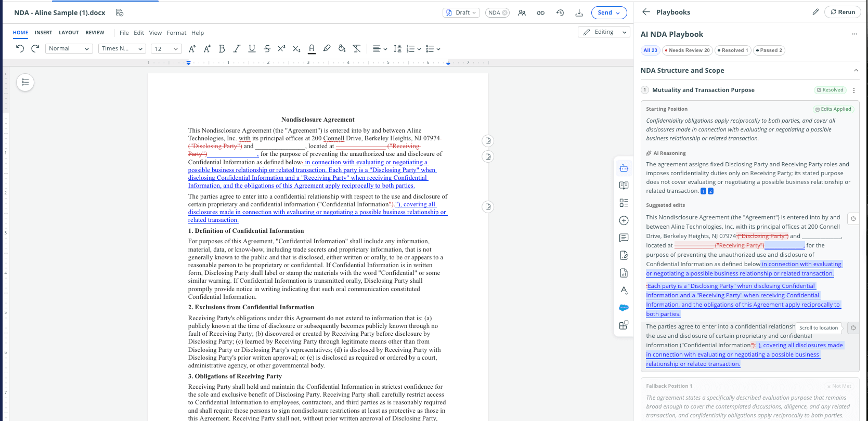Open the font size 12 dropdown

click(x=166, y=49)
